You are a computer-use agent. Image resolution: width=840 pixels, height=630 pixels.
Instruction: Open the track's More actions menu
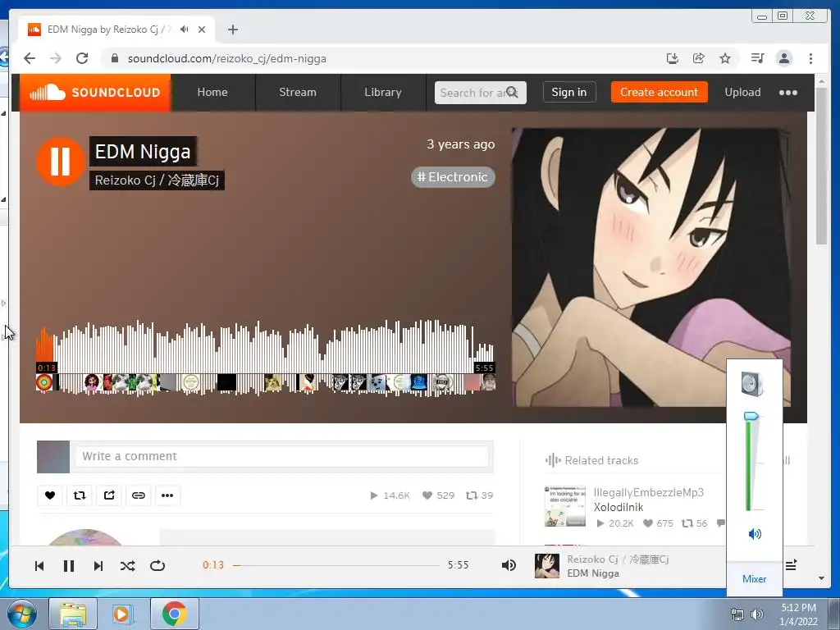[167, 495]
